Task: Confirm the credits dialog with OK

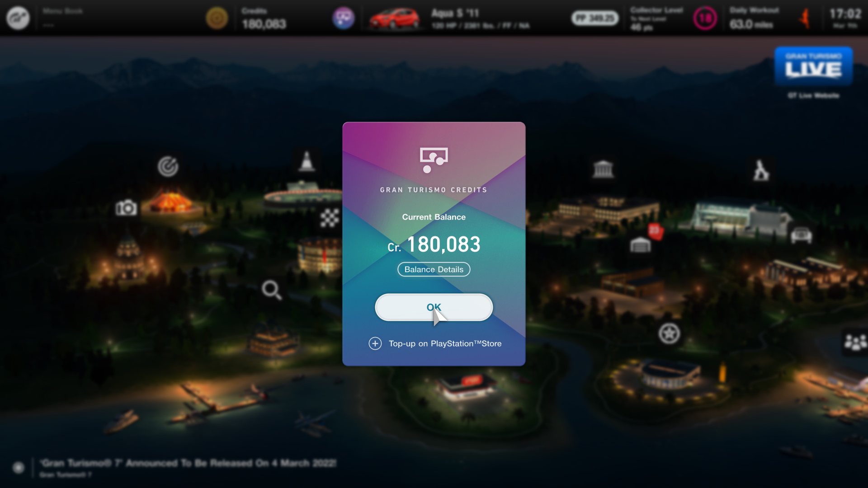Action: click(434, 307)
